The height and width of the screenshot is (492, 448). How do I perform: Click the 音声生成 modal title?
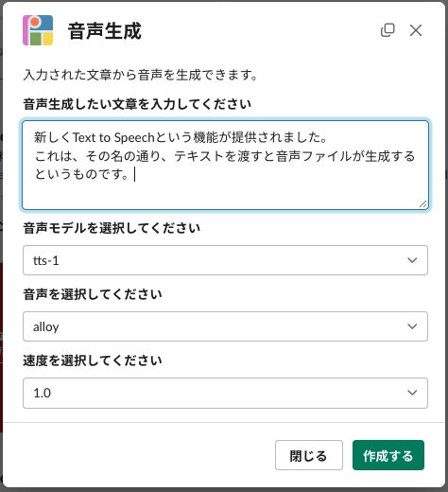pos(105,31)
